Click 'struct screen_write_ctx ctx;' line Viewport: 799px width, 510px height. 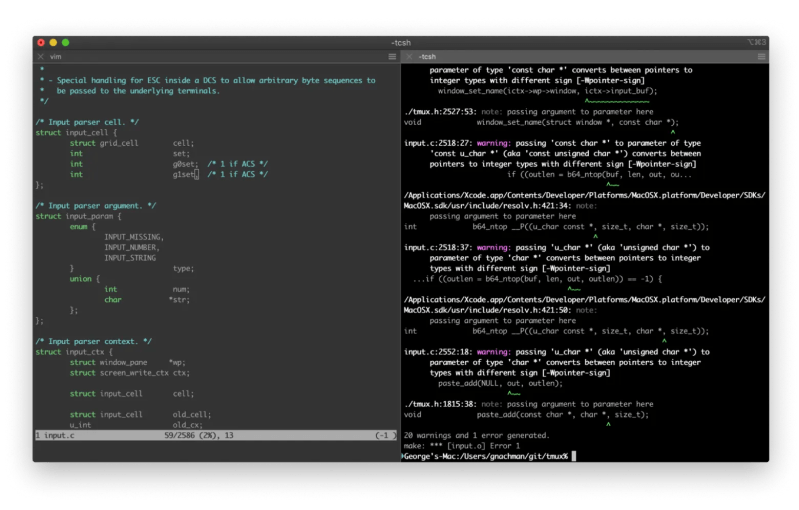pos(130,372)
